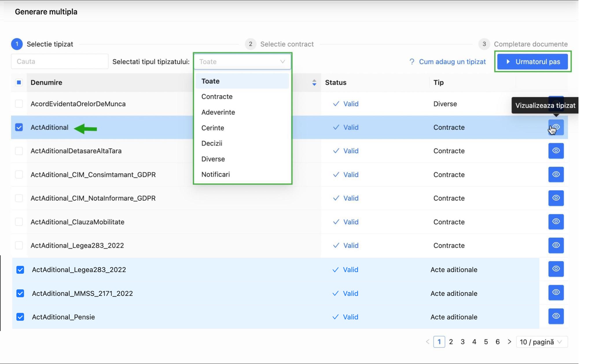Click step 2 circle Selectie contract
608x364 pixels.
click(x=251, y=44)
